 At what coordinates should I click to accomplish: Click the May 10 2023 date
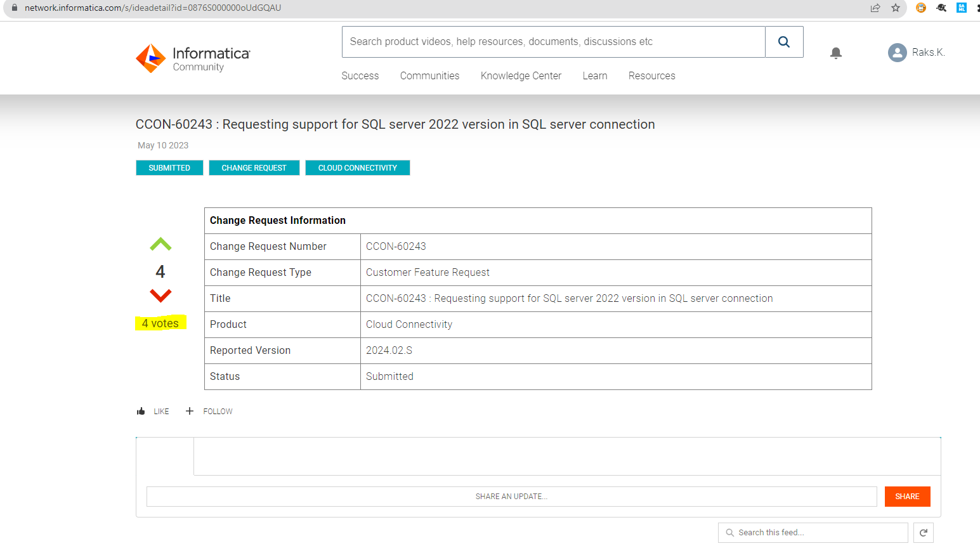(163, 145)
